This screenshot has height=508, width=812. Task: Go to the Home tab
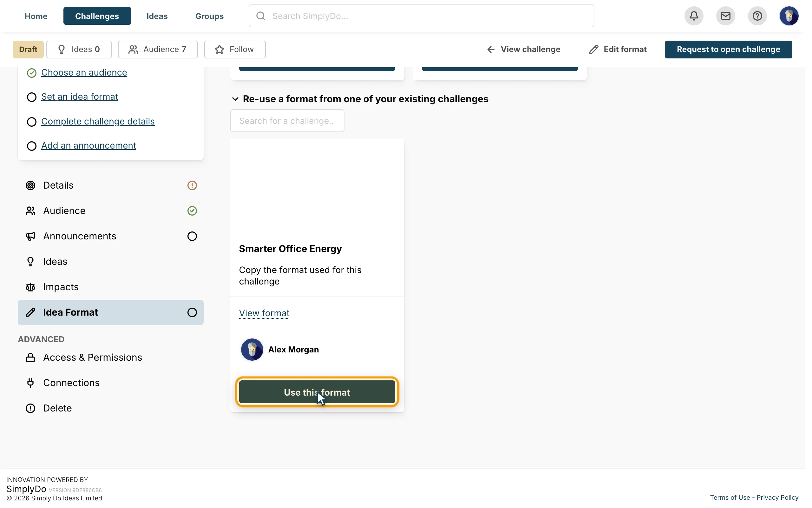36,16
